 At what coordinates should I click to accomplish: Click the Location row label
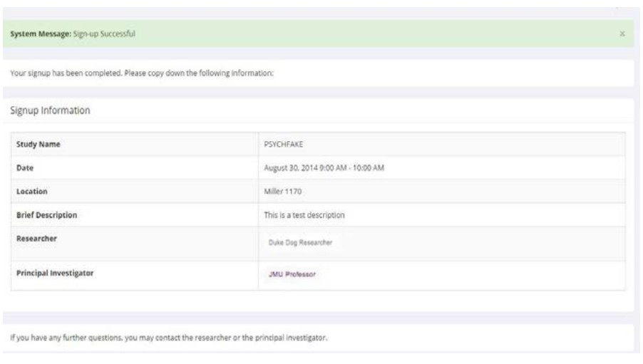click(32, 192)
